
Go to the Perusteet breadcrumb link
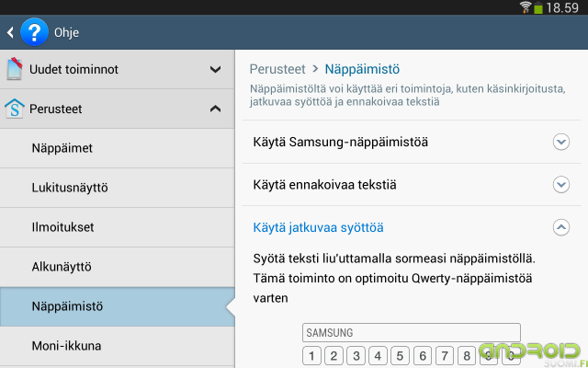click(x=277, y=69)
